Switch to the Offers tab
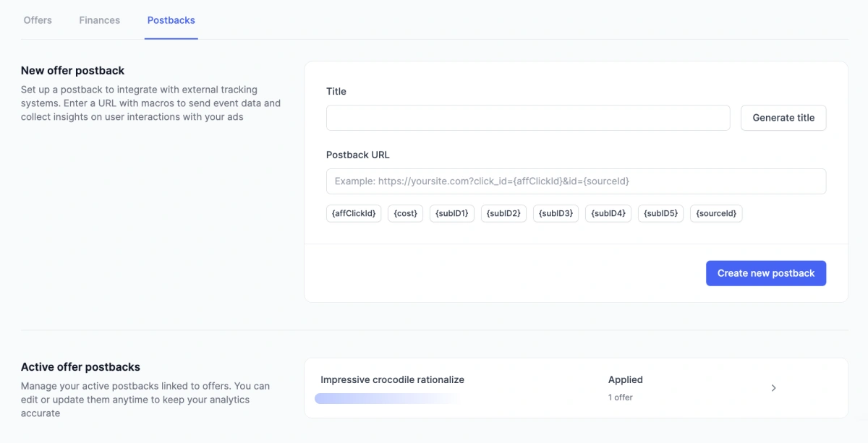Image resolution: width=868 pixels, height=443 pixels. pos(38,20)
